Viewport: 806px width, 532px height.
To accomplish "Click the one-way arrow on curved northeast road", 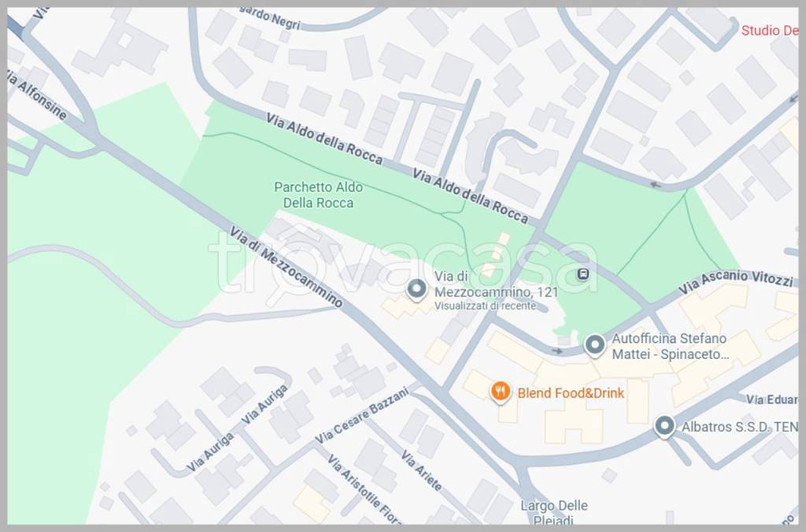I will coord(656,184).
